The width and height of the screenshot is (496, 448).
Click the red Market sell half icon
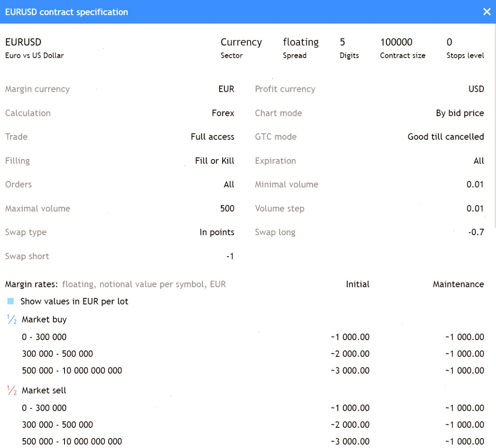click(x=12, y=390)
